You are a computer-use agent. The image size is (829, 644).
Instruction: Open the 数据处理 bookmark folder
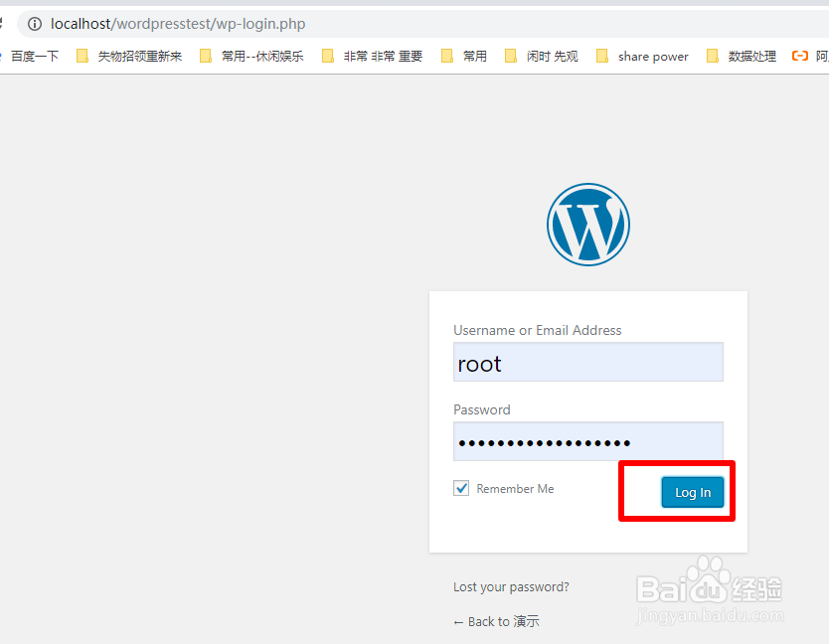point(742,56)
